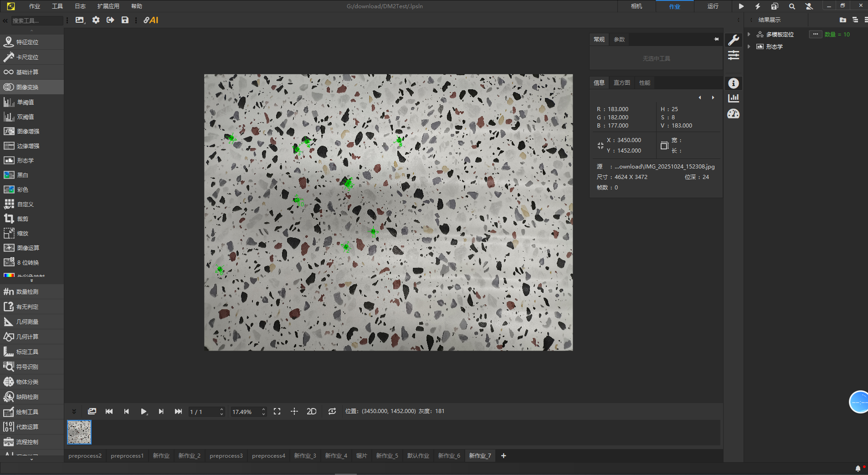Screen dimensions: 868x475
Task: Toggle the 2D view mode
Action: tap(312, 411)
